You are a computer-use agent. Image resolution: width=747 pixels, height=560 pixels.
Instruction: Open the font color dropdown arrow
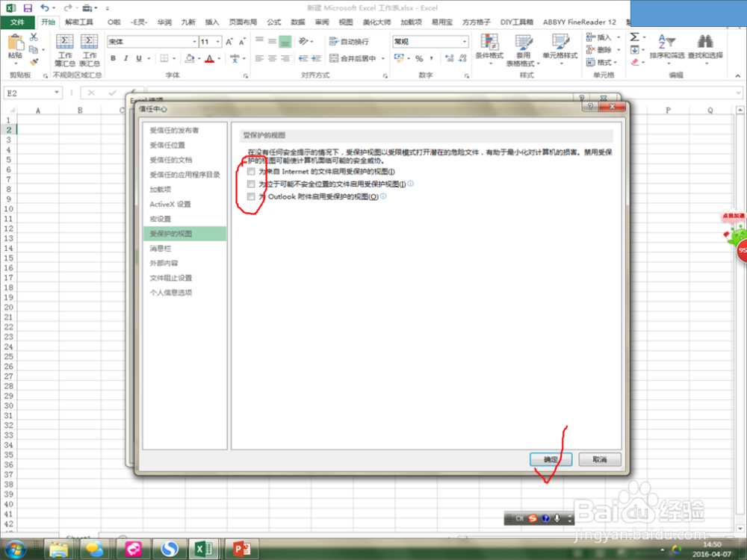pyautogui.click(x=219, y=58)
